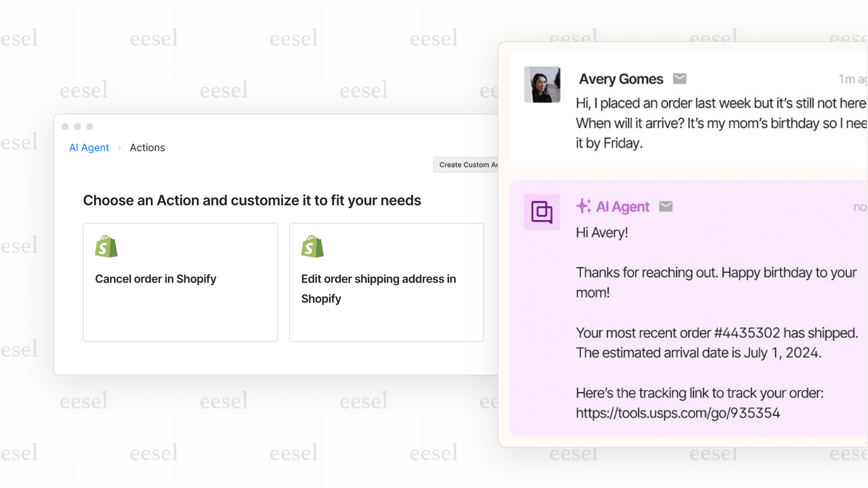Click the heading Choose an Action
This screenshot has height=488, width=868.
click(x=252, y=200)
